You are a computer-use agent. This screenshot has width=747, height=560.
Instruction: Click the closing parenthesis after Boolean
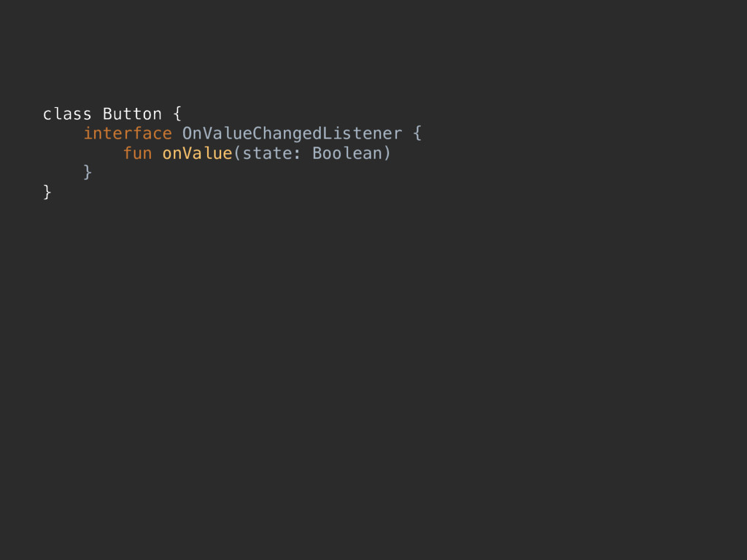coord(387,153)
